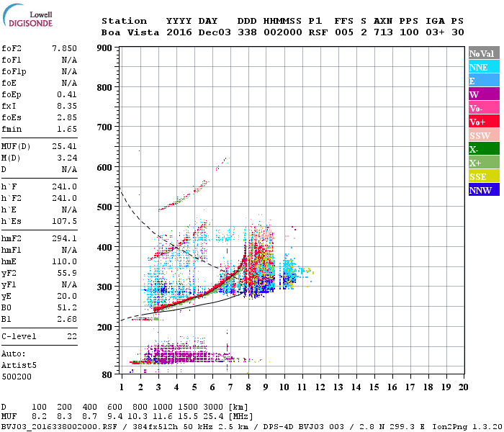Click the foEs value 2.85
The height and width of the screenshot is (432, 504).
tap(67, 117)
